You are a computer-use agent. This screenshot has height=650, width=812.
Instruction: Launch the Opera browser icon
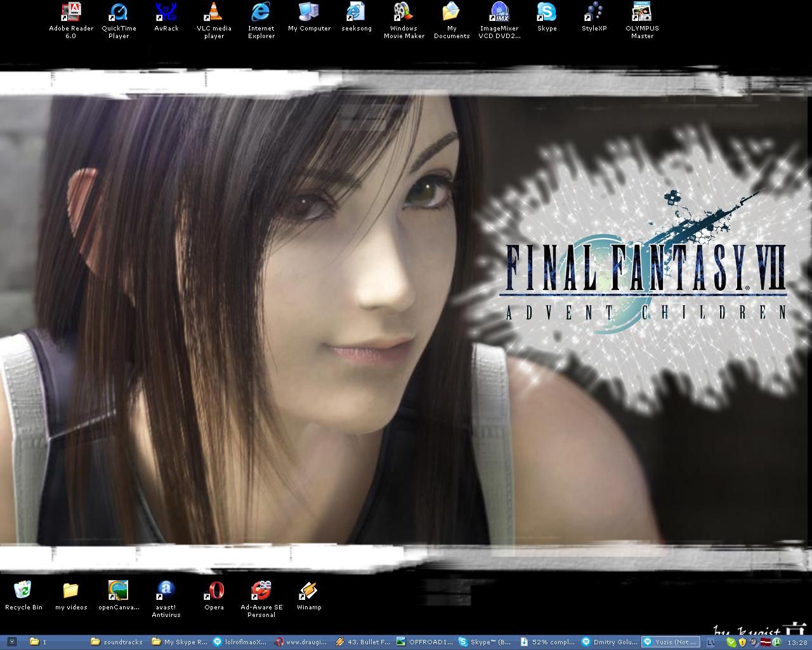point(214,595)
